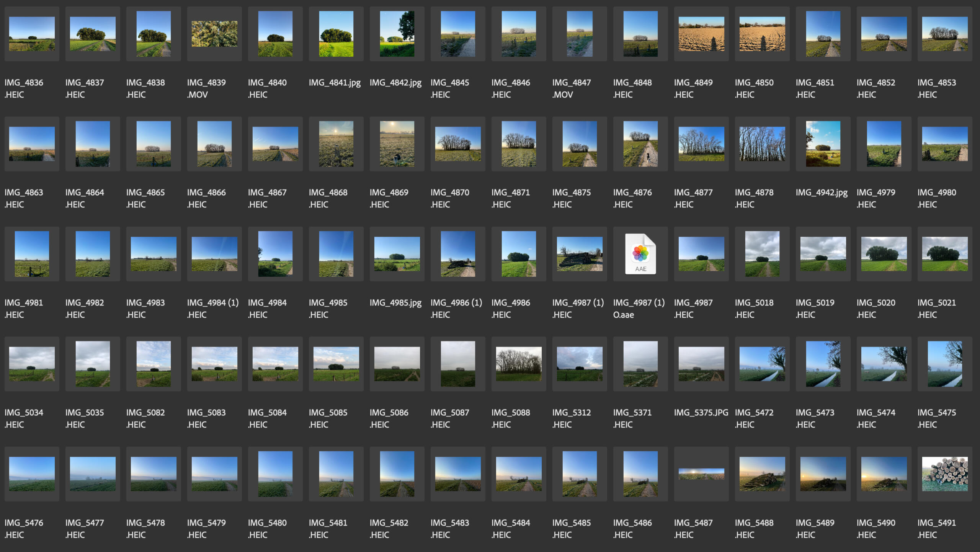
Task: Select IMG_5018.HEIC cloudy sky thumbnail
Action: pos(762,254)
